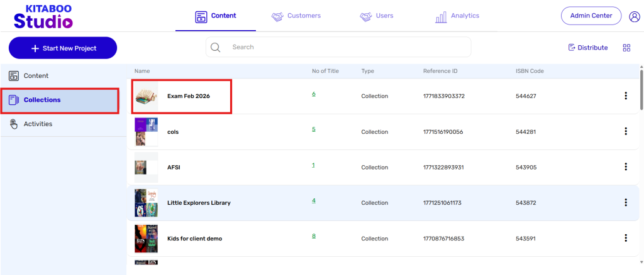Click Start New Project button
Image resolution: width=644 pixels, height=275 pixels.
tap(62, 48)
